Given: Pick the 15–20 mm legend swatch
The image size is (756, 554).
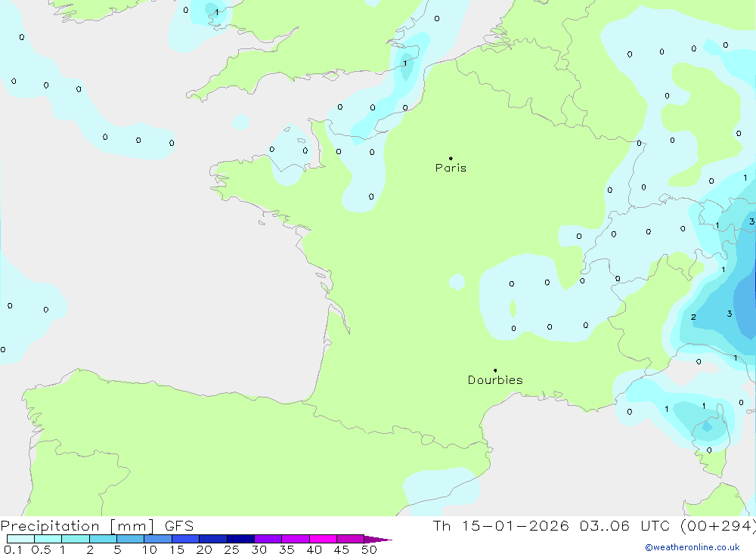Looking at the screenshot, I should click(186, 539).
